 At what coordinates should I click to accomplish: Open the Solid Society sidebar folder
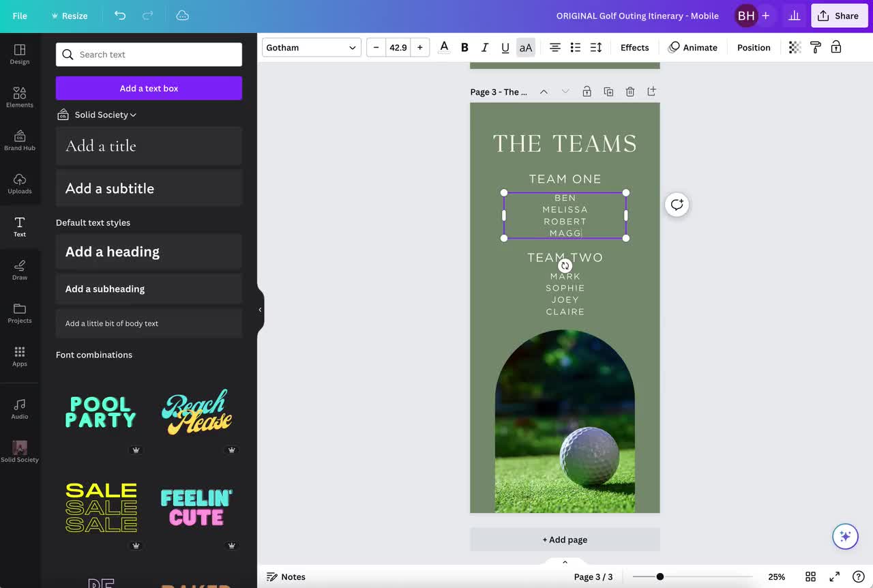[20, 452]
